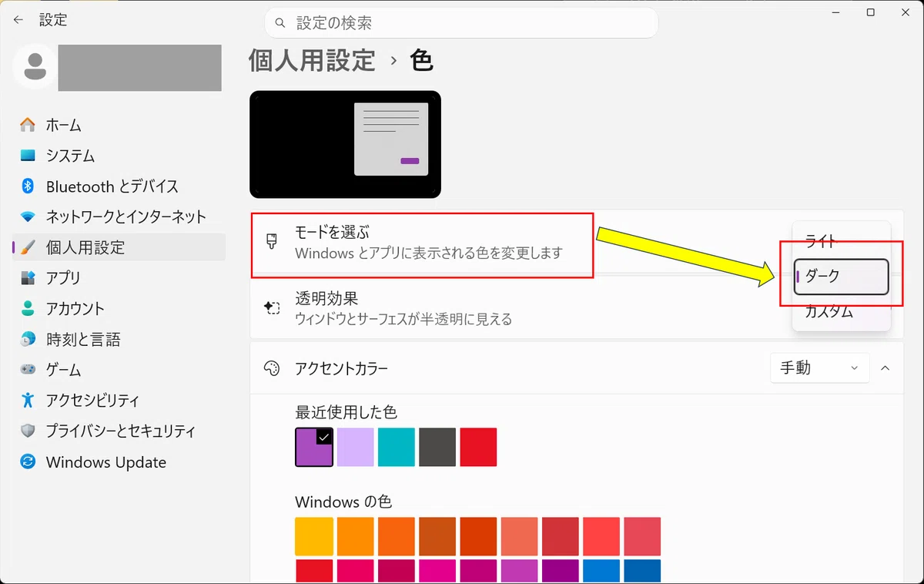Screen dimensions: 924x584
Task: Open Windows Update page
Action: [119, 462]
